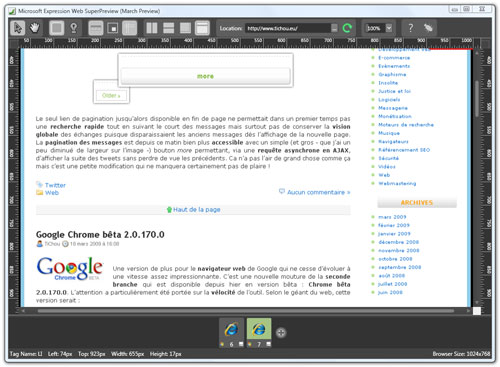
Task: Click the Google Chrome BETA logo image
Action: (x=70, y=269)
